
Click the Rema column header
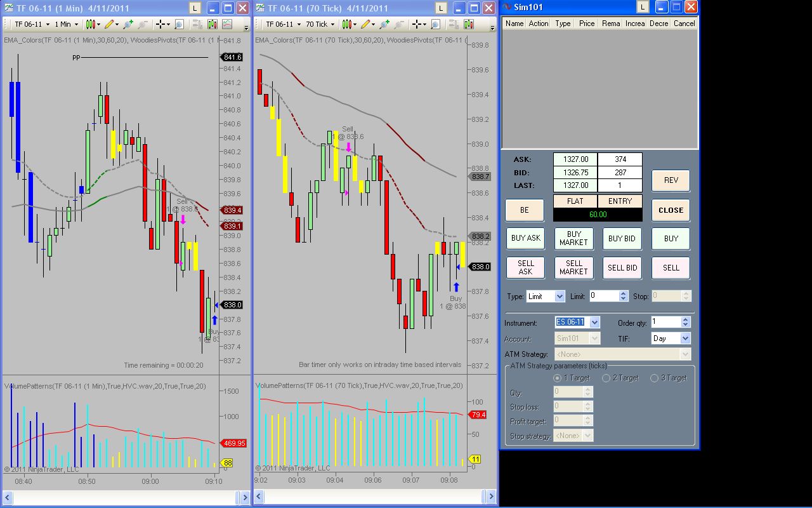click(x=611, y=23)
